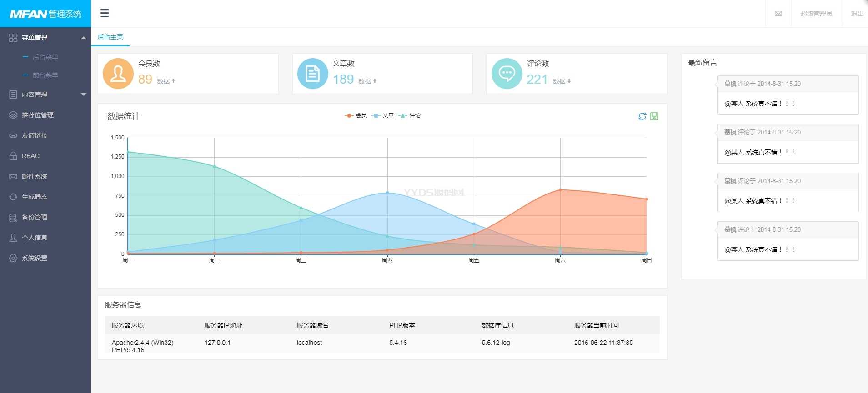868x393 pixels.
Task: Switch to the 后台主页 tab
Action: (110, 37)
